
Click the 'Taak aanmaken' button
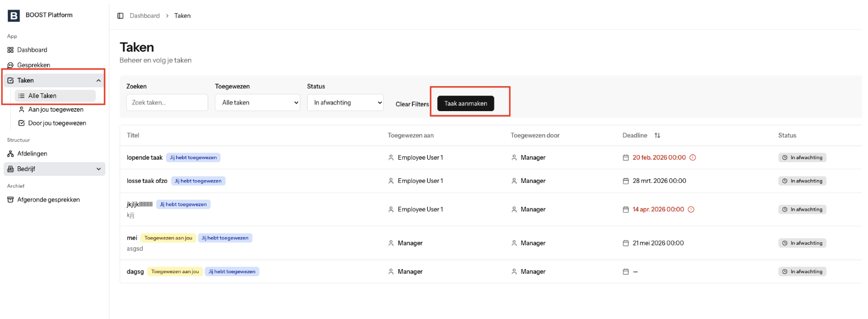point(466,103)
